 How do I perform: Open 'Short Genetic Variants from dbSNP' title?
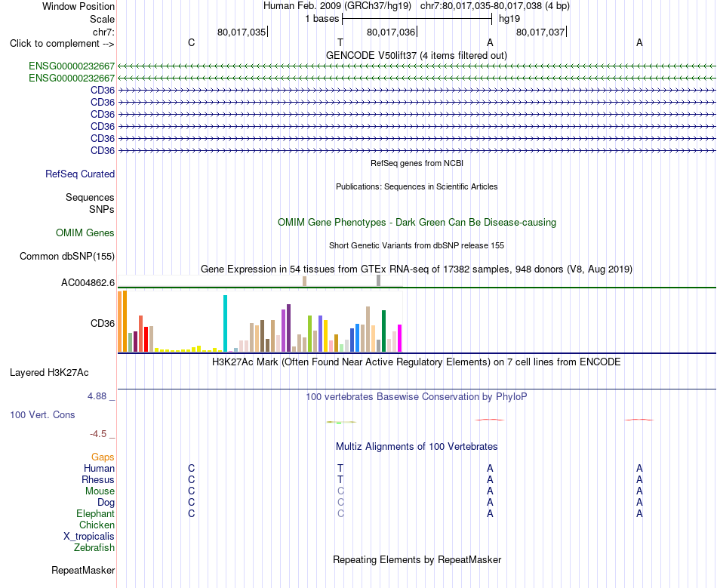point(417,245)
